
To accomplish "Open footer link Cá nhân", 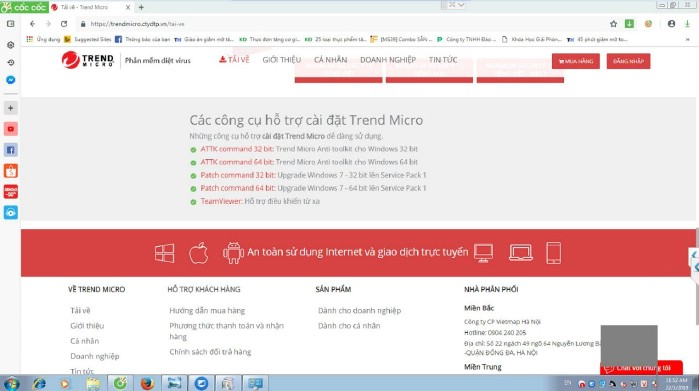I will point(85,341).
